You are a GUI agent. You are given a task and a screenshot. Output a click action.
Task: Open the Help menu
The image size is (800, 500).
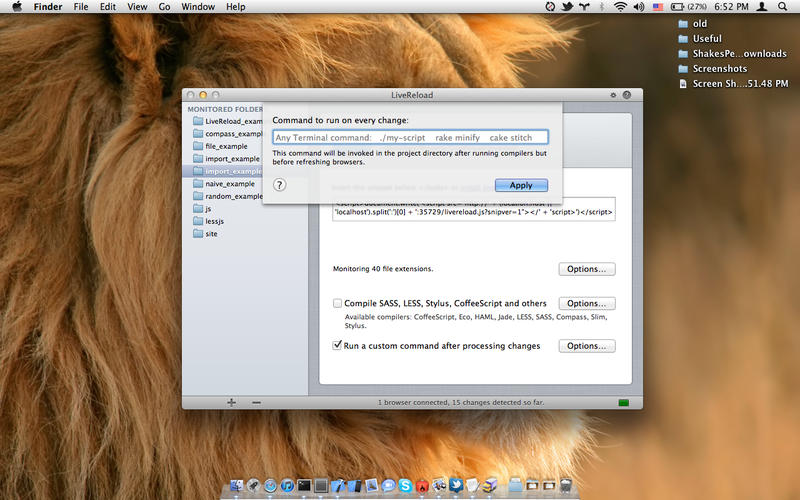(236, 7)
